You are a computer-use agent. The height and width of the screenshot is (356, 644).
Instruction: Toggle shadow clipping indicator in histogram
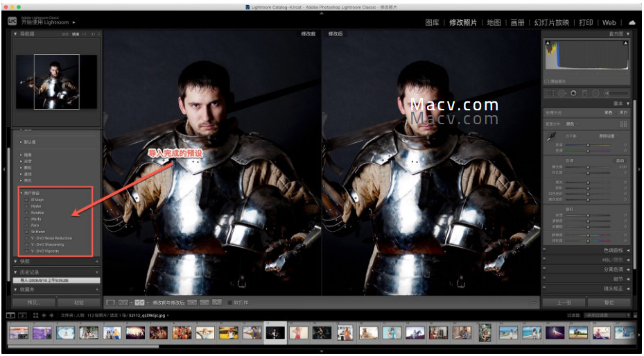pyautogui.click(x=547, y=43)
